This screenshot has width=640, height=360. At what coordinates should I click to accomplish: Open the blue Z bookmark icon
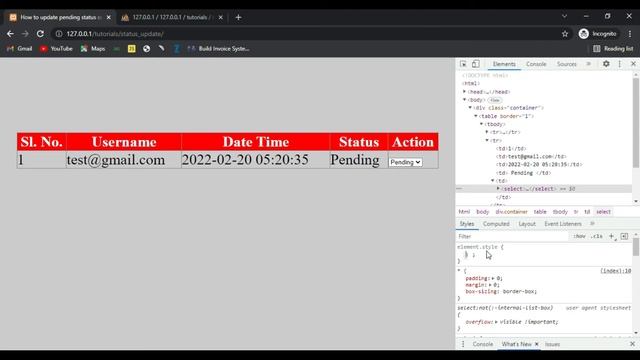pos(176,49)
